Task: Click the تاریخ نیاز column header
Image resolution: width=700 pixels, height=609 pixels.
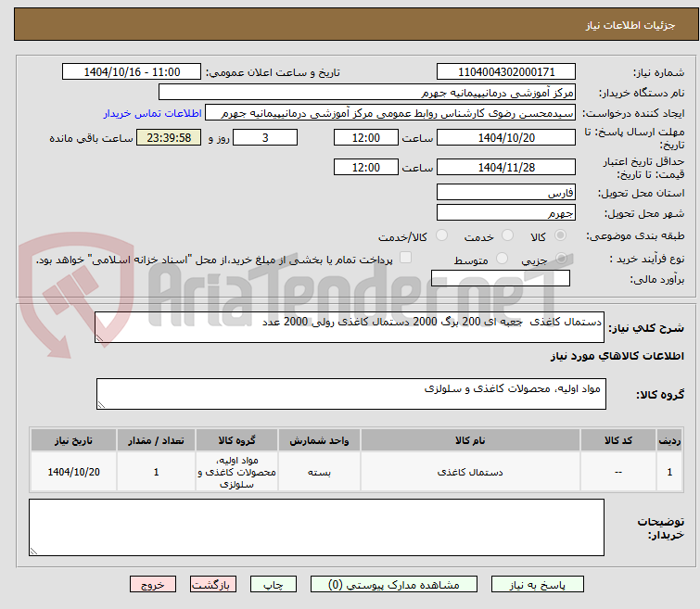Action: click(x=73, y=440)
